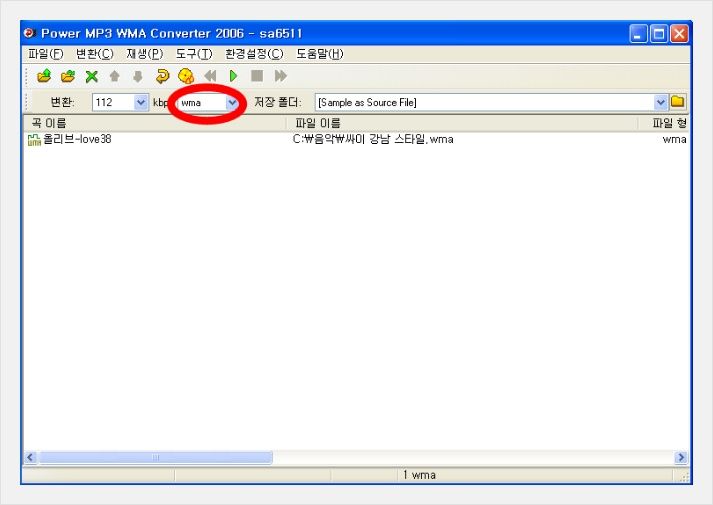Sort by 파일 이름 column header
Screen dimensions: 713x505
[x=462, y=123]
